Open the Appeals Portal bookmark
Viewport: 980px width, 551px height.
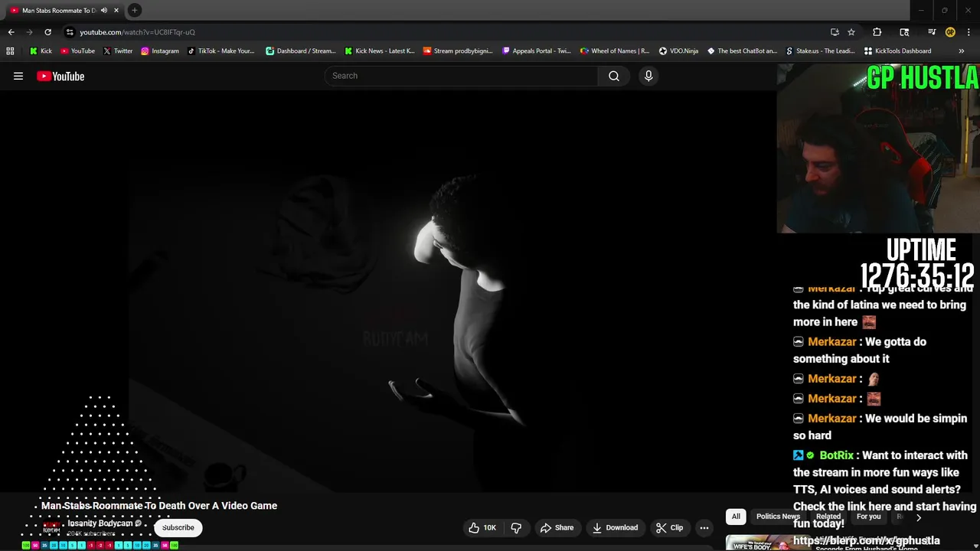[537, 51]
